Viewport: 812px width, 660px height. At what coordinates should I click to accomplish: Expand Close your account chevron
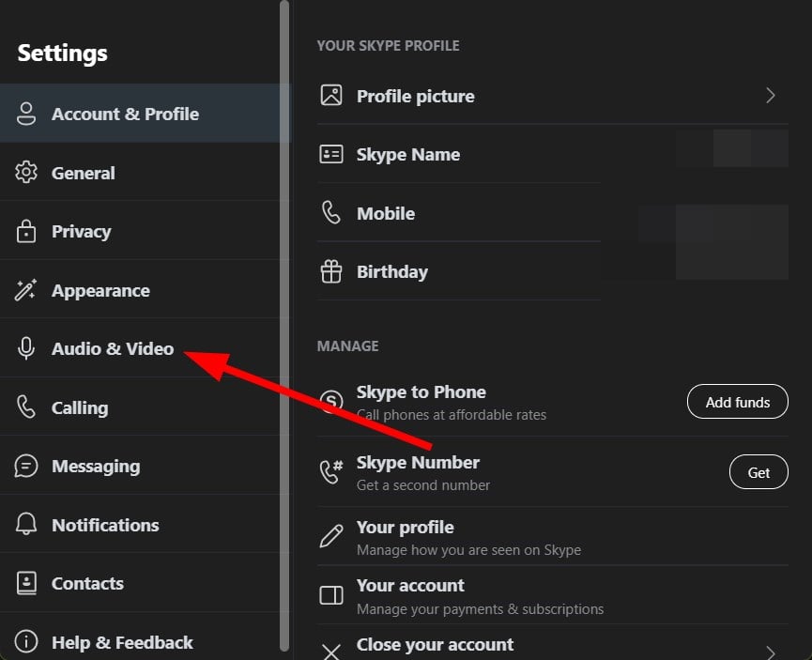point(771,652)
